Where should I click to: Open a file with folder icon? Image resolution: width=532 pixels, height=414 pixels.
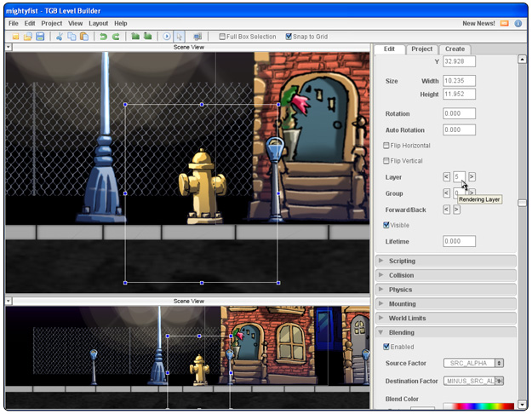click(x=28, y=37)
